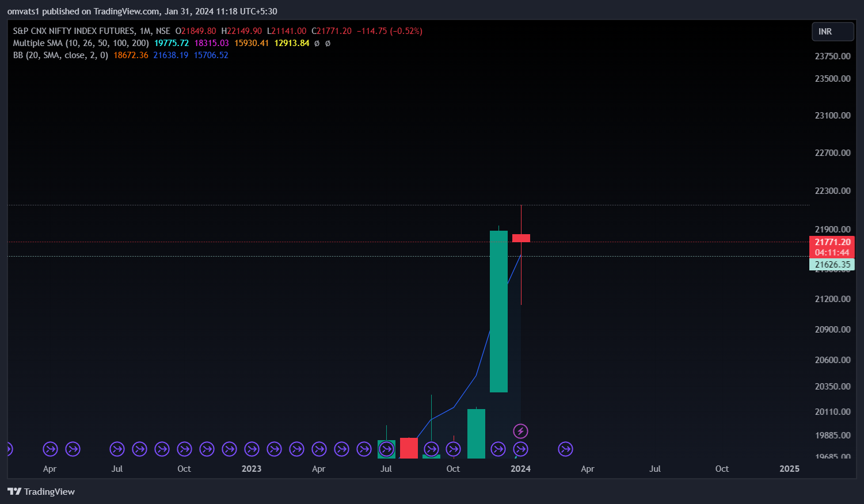This screenshot has height=504, width=864.
Task: Open the Dec 2022 rollover event icon
Action: point(229,449)
